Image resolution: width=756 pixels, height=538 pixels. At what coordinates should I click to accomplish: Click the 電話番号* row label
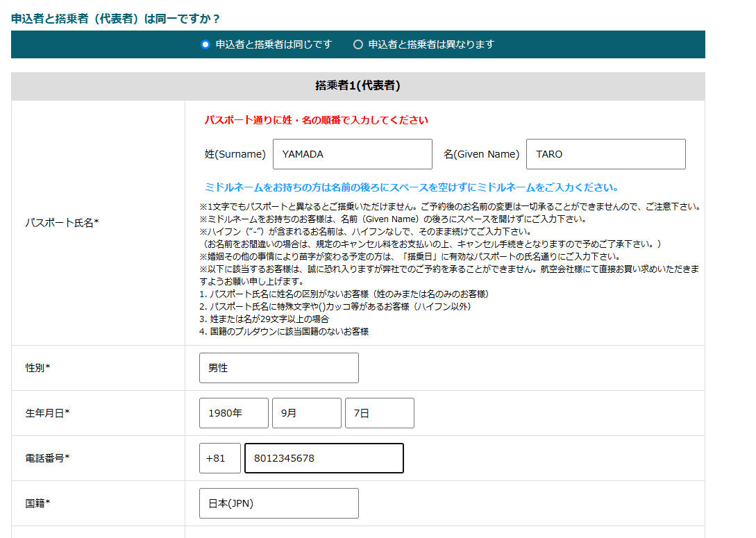pos(47,458)
